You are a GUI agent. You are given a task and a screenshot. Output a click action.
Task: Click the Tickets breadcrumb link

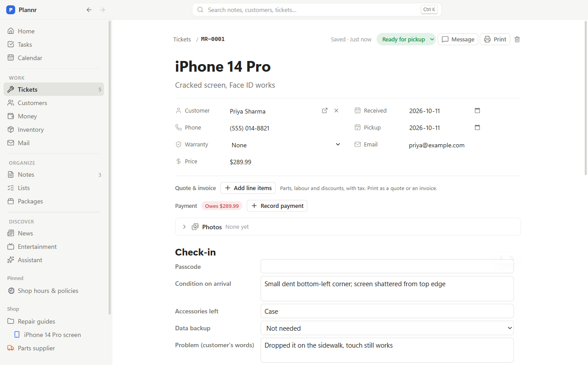[x=182, y=39]
